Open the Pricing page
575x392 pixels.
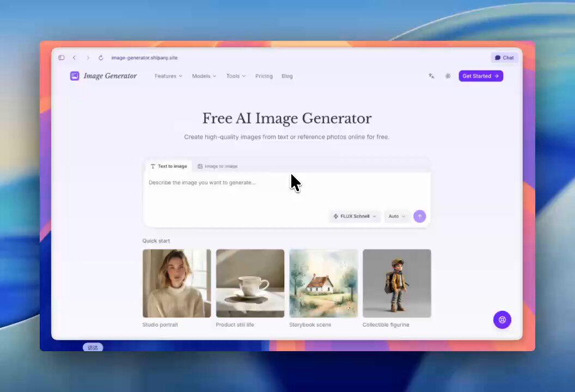(264, 76)
